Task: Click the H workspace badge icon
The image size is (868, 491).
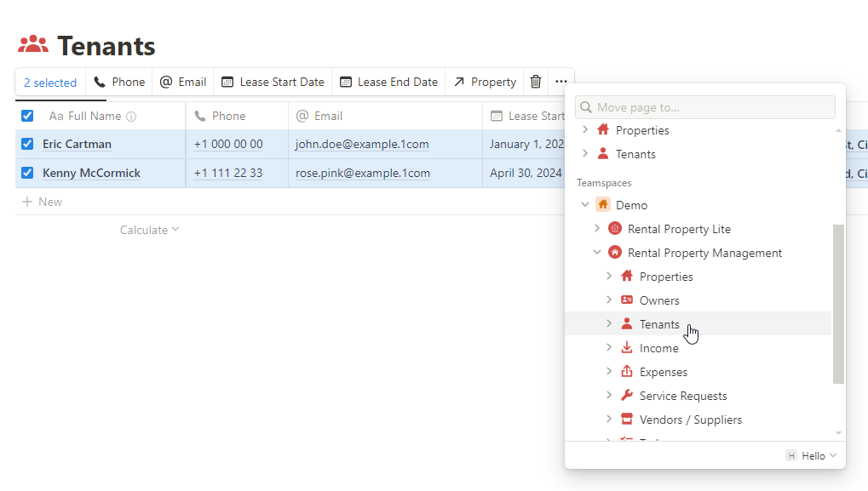Action: pyautogui.click(x=791, y=455)
